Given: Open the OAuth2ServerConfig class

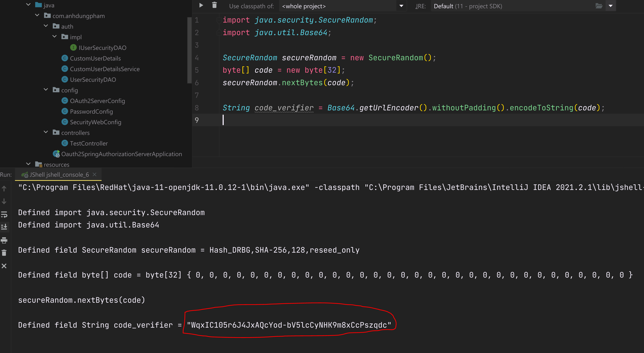Looking at the screenshot, I should click(97, 101).
